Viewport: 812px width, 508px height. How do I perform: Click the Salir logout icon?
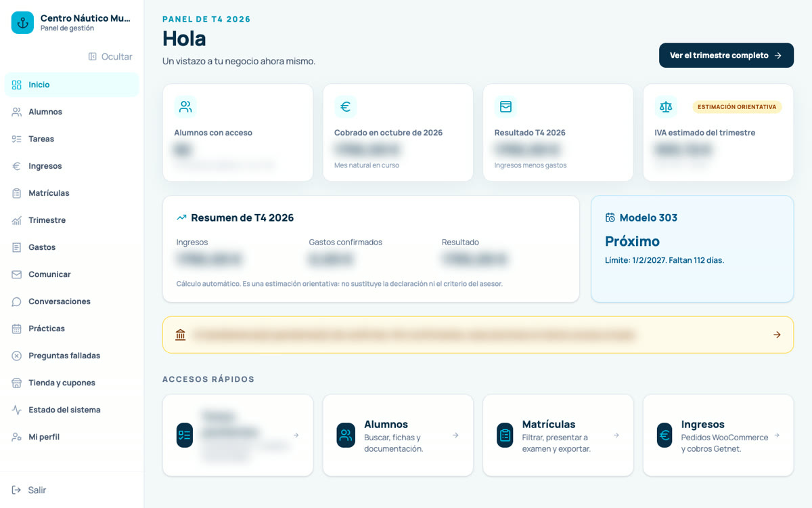pos(17,490)
